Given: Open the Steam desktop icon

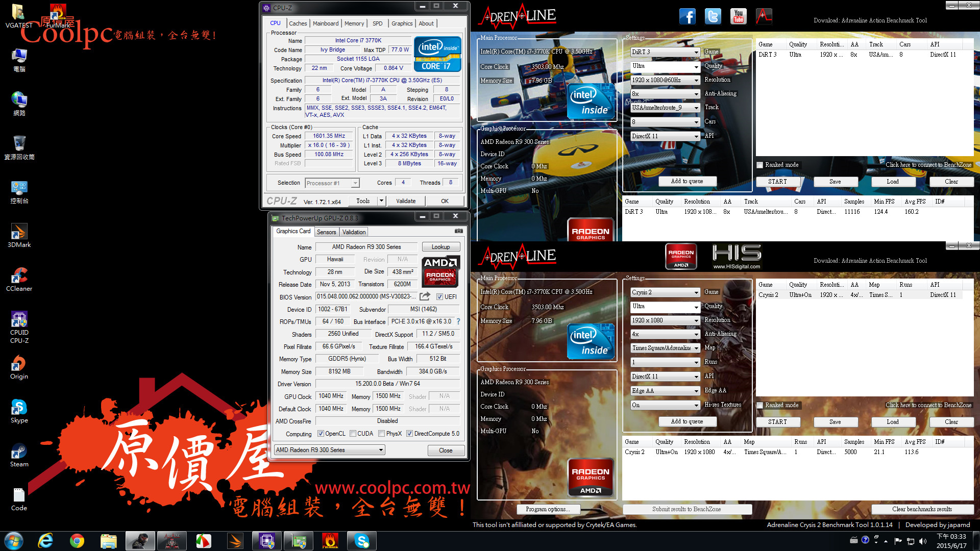Looking at the screenshot, I should [19, 455].
